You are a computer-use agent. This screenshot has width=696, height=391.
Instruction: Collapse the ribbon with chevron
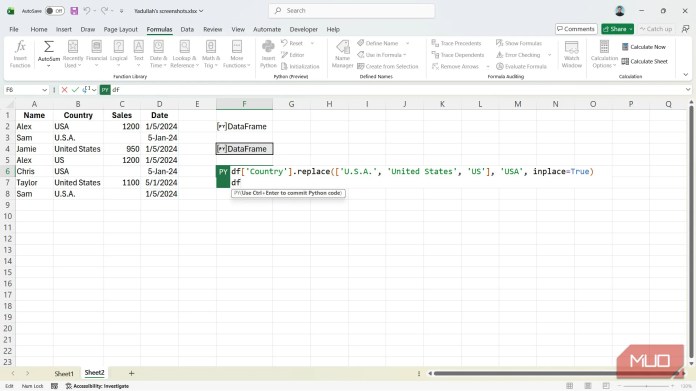pos(686,75)
